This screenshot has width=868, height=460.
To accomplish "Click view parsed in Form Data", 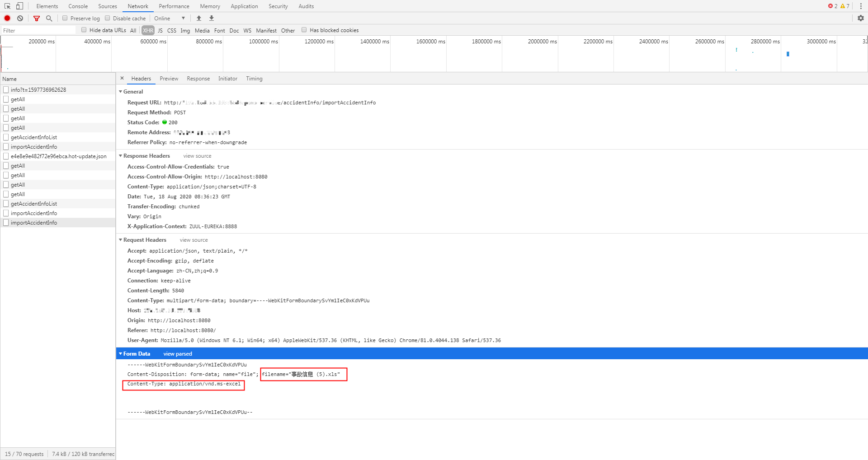I will click(x=178, y=354).
